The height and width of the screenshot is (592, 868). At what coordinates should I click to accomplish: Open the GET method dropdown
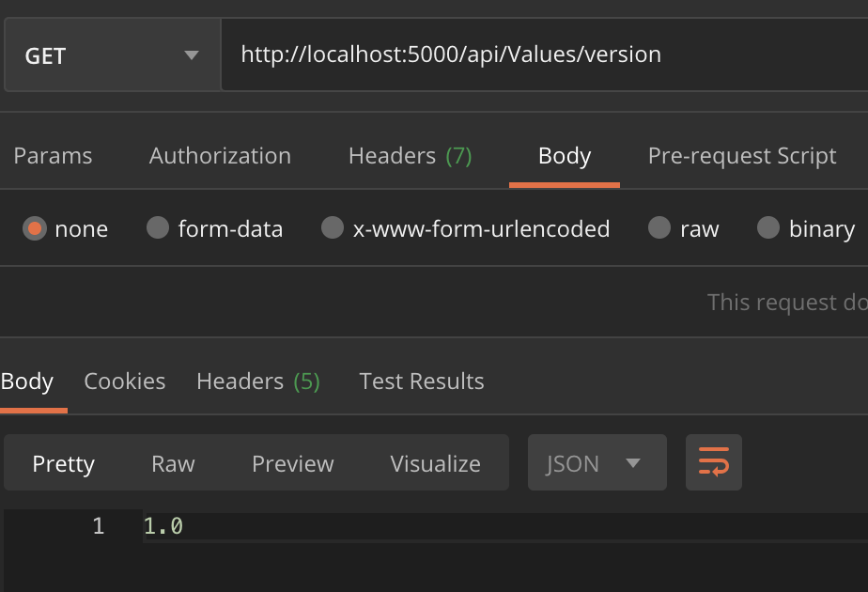pyautogui.click(x=113, y=55)
